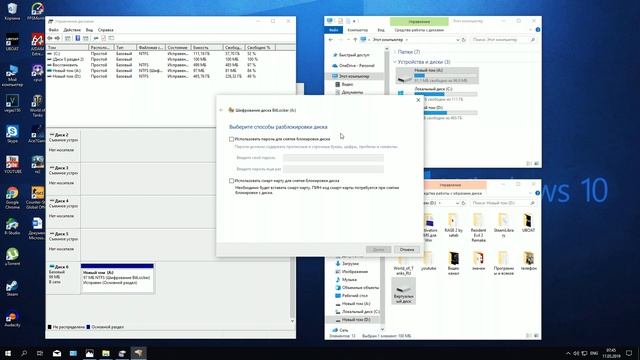Open Вид menu in Disk Management
The width and height of the screenshot is (640, 360).
[89, 30]
